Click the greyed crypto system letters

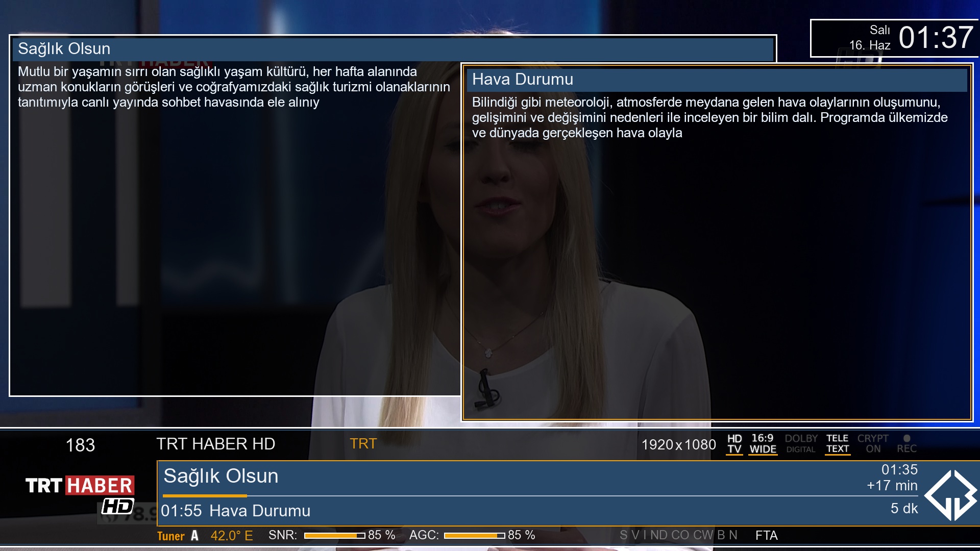(678, 535)
